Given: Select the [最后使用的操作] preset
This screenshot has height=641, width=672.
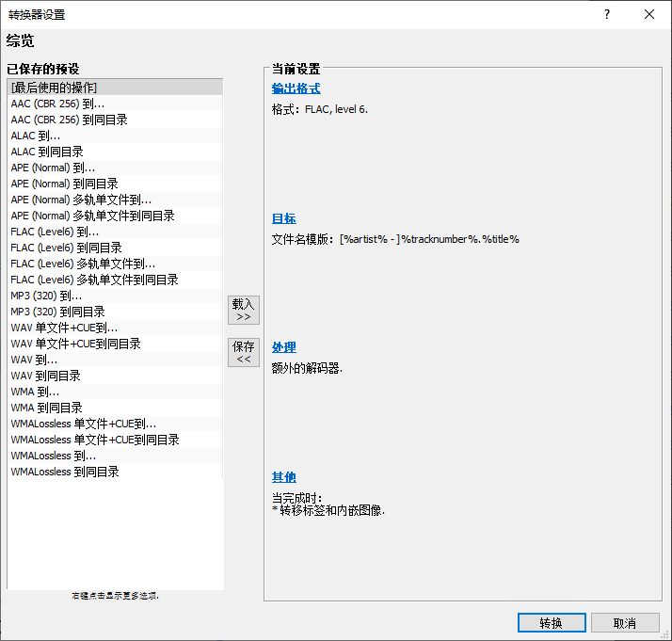Looking at the screenshot, I should click(115, 88).
